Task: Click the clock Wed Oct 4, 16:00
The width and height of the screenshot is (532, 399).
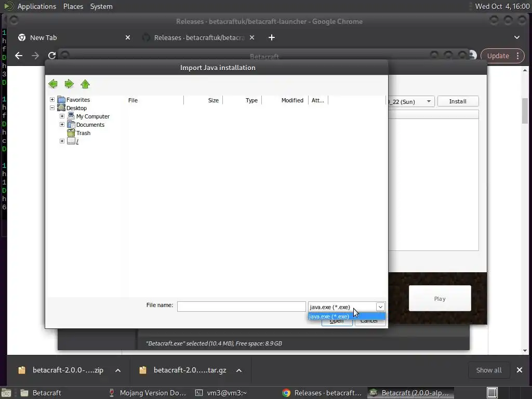Action: click(x=502, y=6)
